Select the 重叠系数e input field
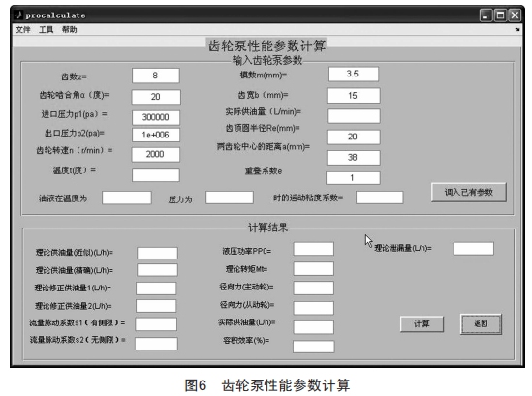Viewport: 532px width, 396px height. 353,178
